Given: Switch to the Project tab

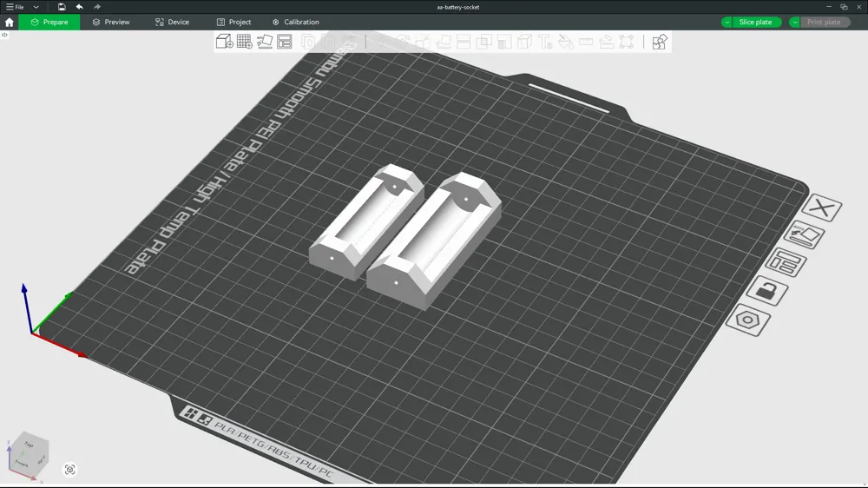Looking at the screenshot, I should pyautogui.click(x=233, y=23).
